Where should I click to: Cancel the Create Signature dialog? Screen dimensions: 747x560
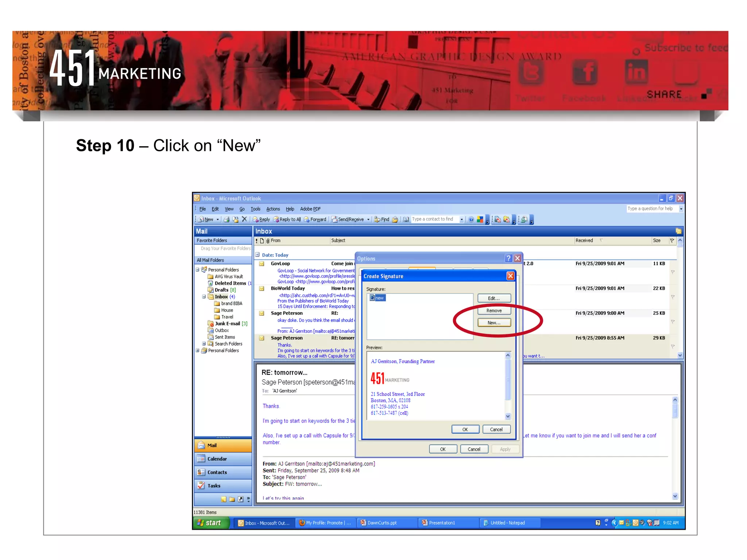pos(496,429)
